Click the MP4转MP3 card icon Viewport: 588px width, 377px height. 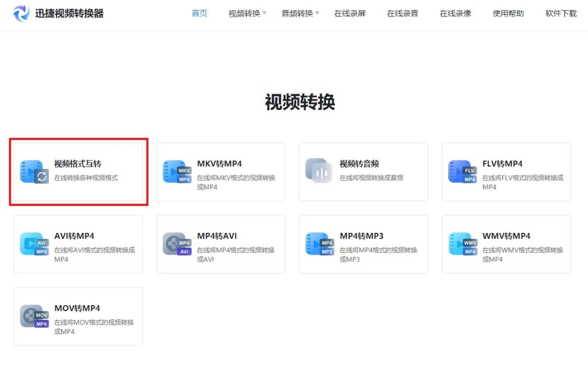[320, 244]
